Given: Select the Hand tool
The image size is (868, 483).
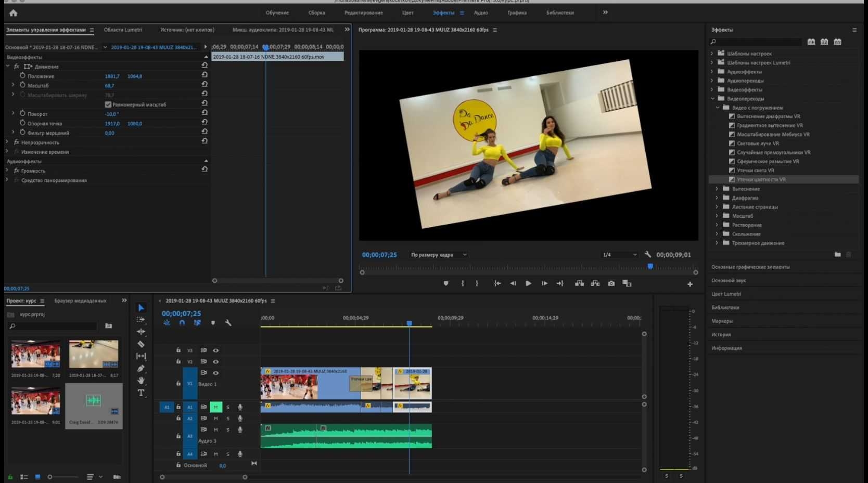Looking at the screenshot, I should coord(141,381).
